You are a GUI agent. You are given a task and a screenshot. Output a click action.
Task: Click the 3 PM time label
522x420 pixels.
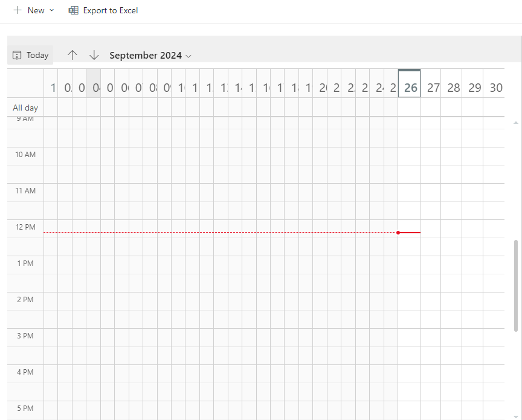pyautogui.click(x=25, y=336)
